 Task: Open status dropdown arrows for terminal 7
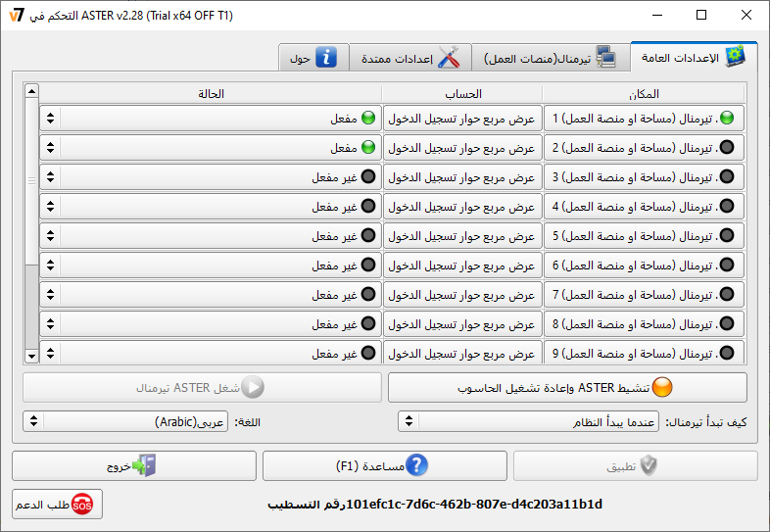[50, 295]
